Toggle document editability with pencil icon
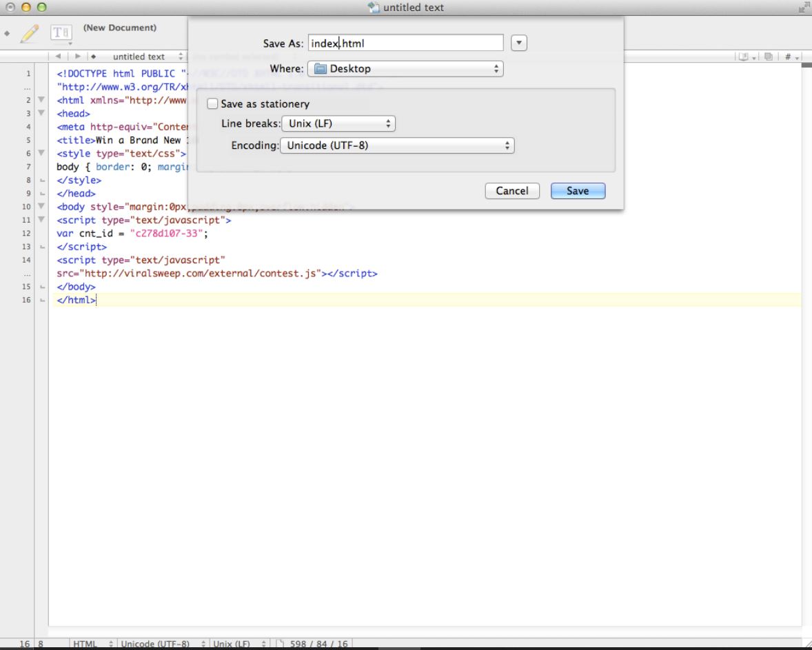Screen dimensions: 812x650 coord(30,32)
